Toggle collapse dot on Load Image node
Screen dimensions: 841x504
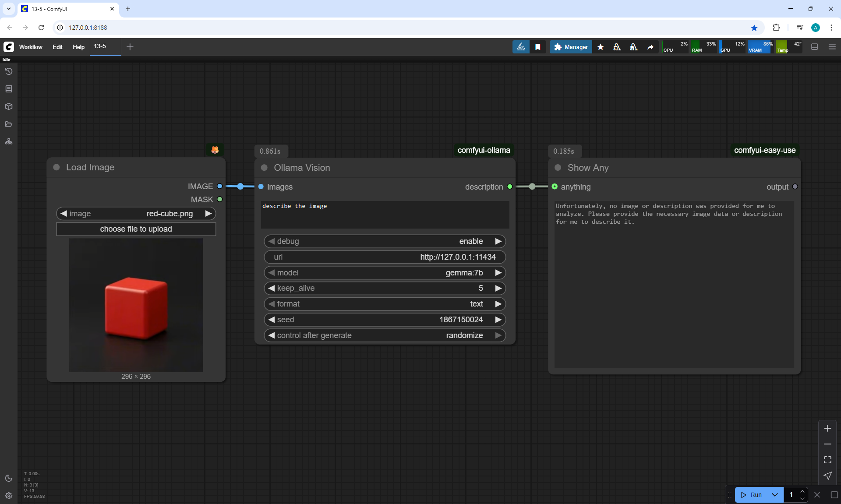[57, 167]
